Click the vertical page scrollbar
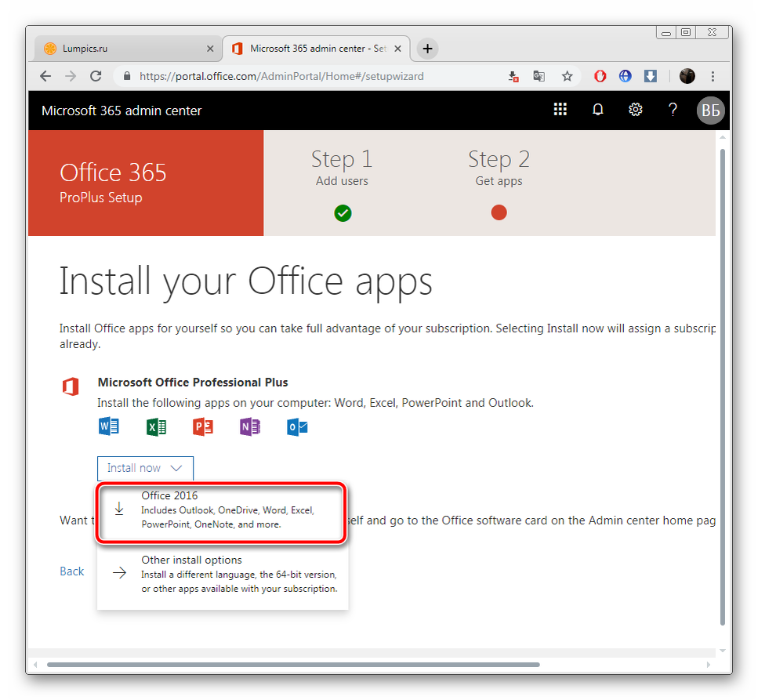The height and width of the screenshot is (700, 758). 723,386
